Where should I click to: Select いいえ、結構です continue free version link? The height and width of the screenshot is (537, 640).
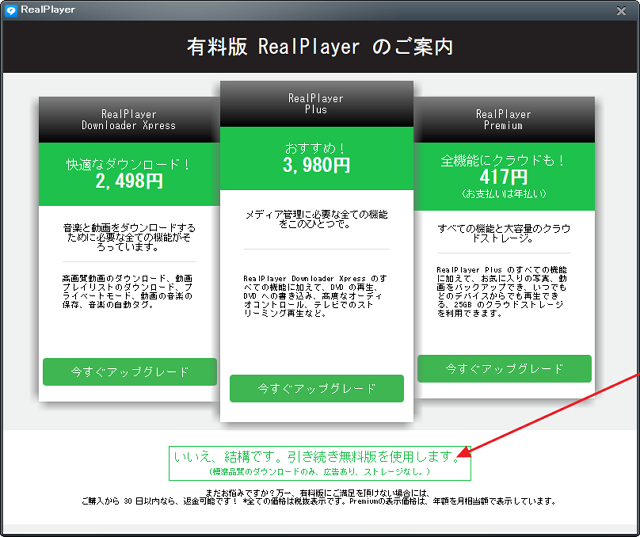(319, 456)
